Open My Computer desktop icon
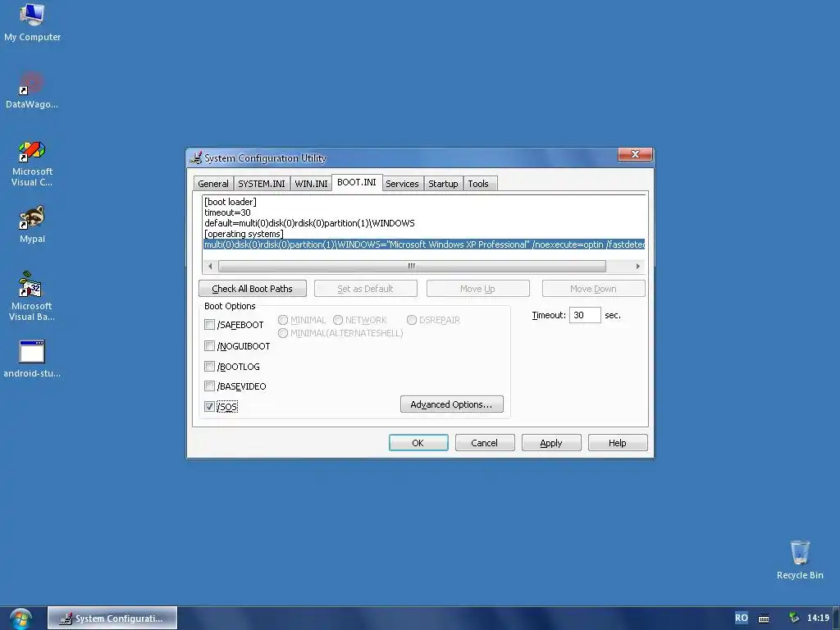This screenshot has width=840, height=630. [x=32, y=22]
